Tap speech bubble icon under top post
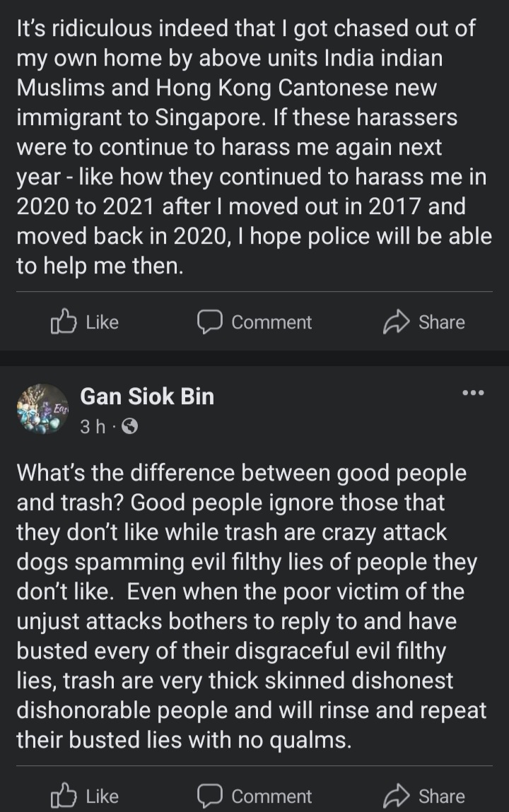Image resolution: width=509 pixels, height=812 pixels. click(209, 322)
